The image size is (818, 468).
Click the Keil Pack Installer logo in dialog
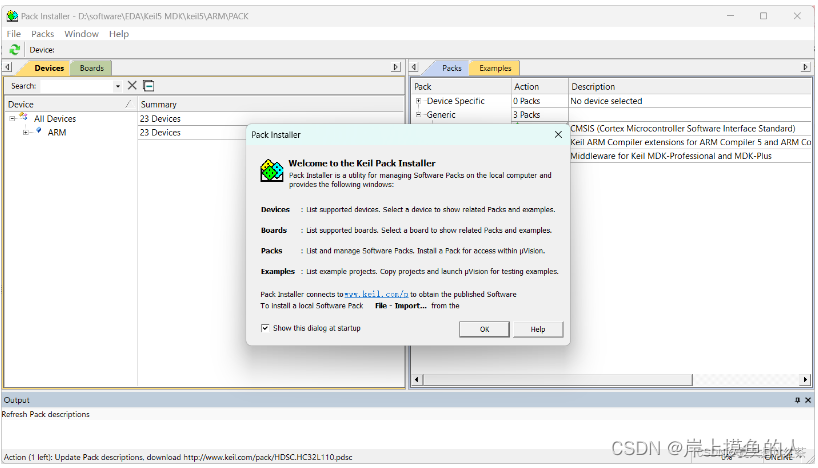[272, 171]
